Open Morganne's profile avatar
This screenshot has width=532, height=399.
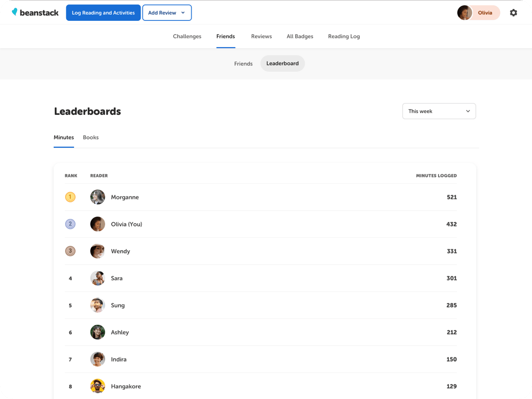[x=98, y=197]
